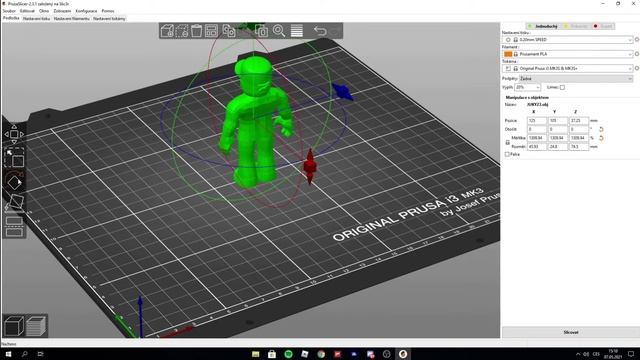The width and height of the screenshot is (640, 360).
Task: Open Windows Start menu
Action: tap(8, 354)
